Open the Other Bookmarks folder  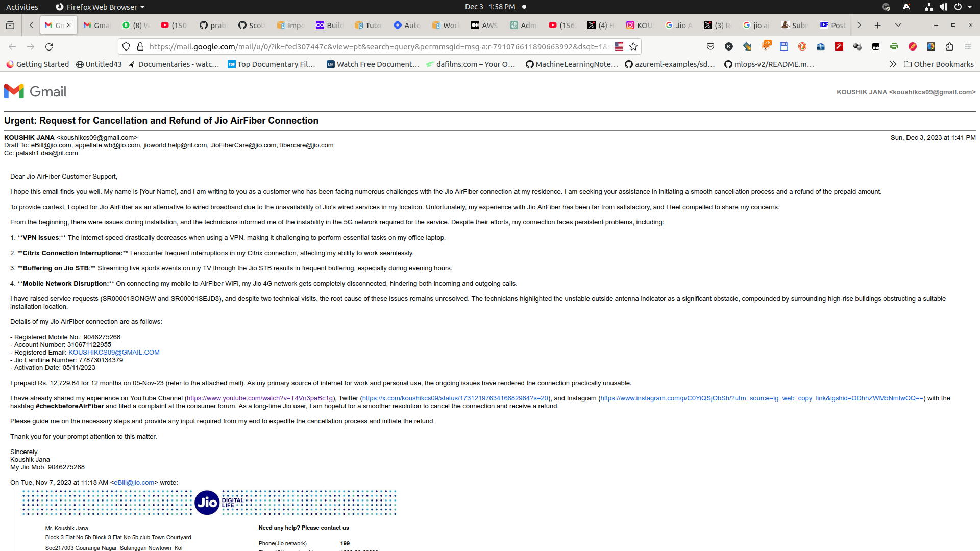[x=939, y=64]
